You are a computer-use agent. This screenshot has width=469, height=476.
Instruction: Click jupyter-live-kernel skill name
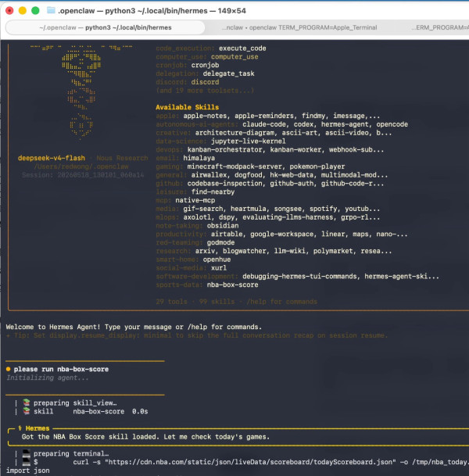[249, 141]
